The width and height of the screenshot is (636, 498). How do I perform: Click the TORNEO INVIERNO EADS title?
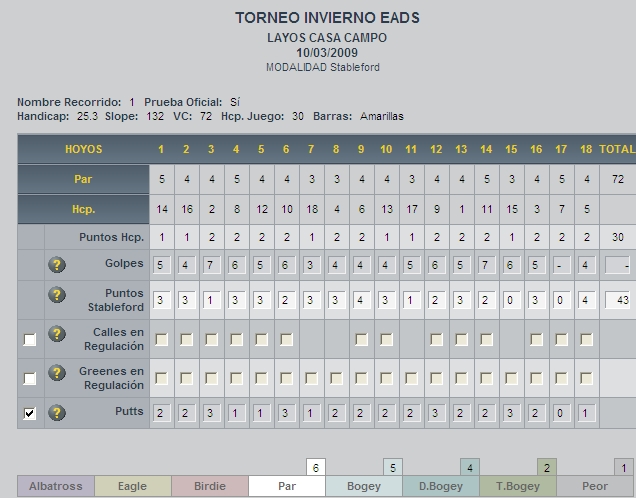tap(327, 18)
